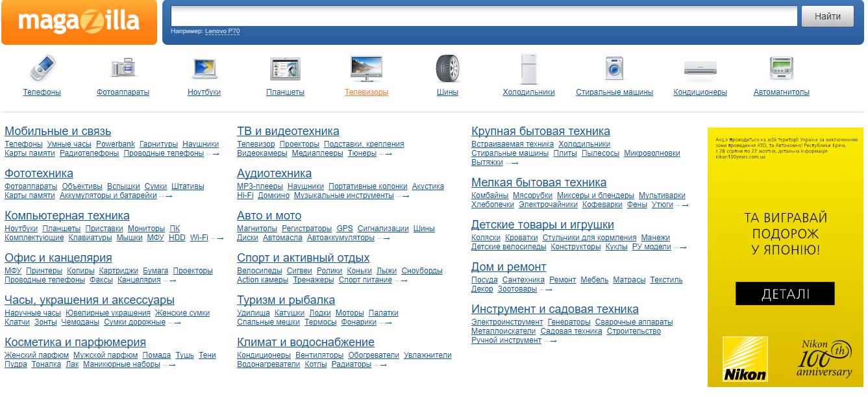868x400 pixels.
Task: Open the TV icon for Телевизоры
Action: point(366,68)
